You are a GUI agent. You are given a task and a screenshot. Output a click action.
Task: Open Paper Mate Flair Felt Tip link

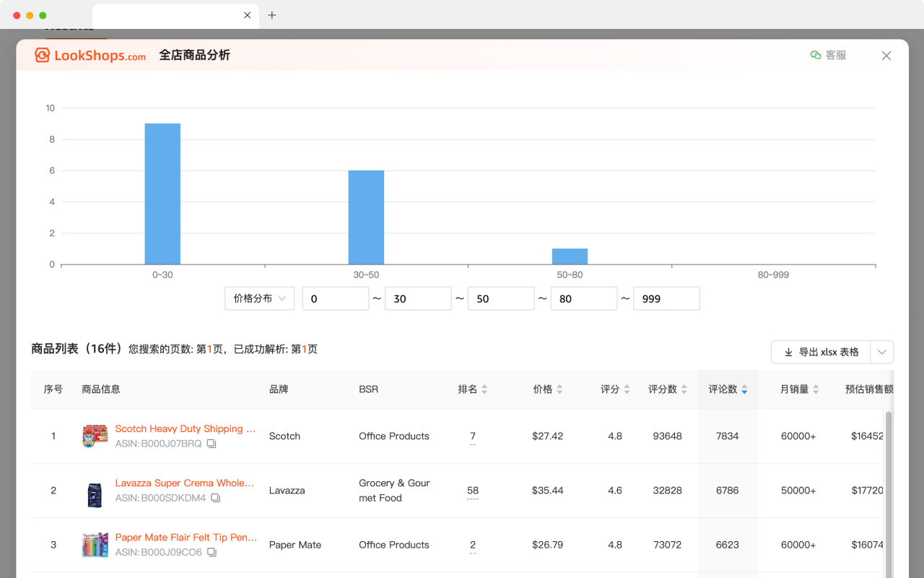click(186, 538)
